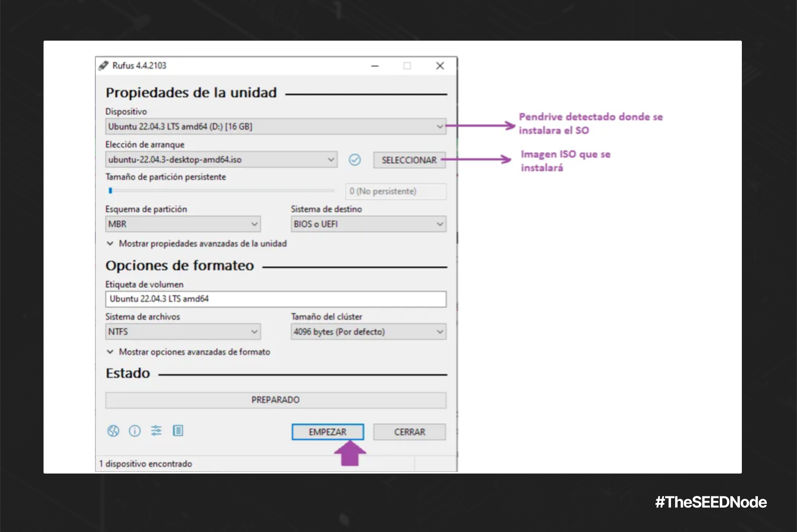The width and height of the screenshot is (797, 532).
Task: Open the Tamaño del clúster dropdown
Action: coord(369,332)
